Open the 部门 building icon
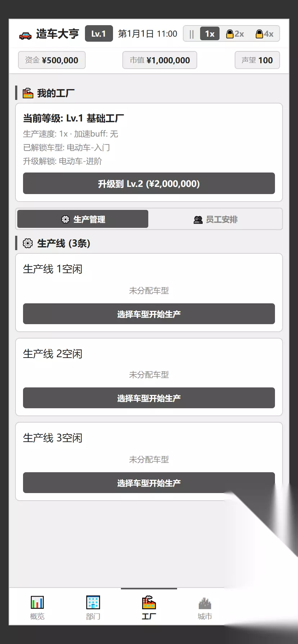 point(93,602)
